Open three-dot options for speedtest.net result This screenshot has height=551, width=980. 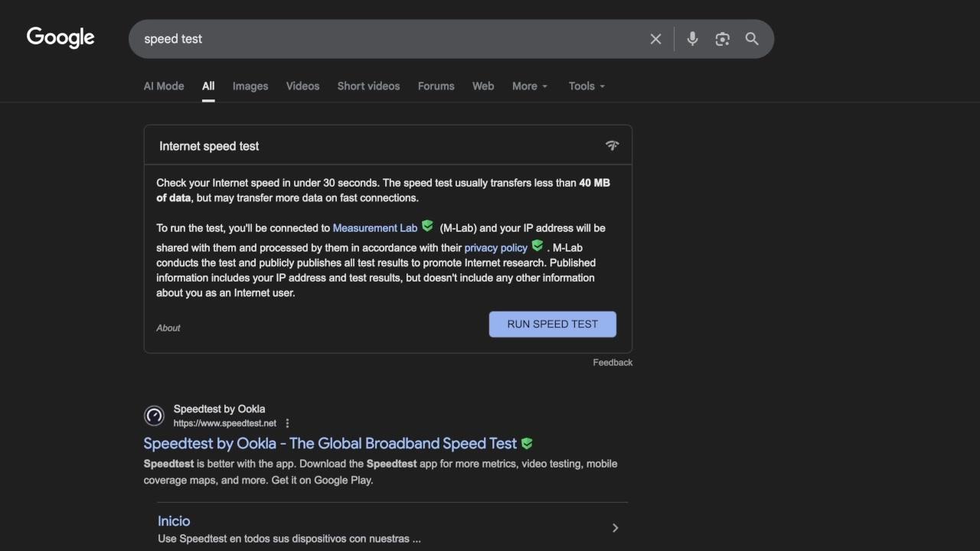287,423
